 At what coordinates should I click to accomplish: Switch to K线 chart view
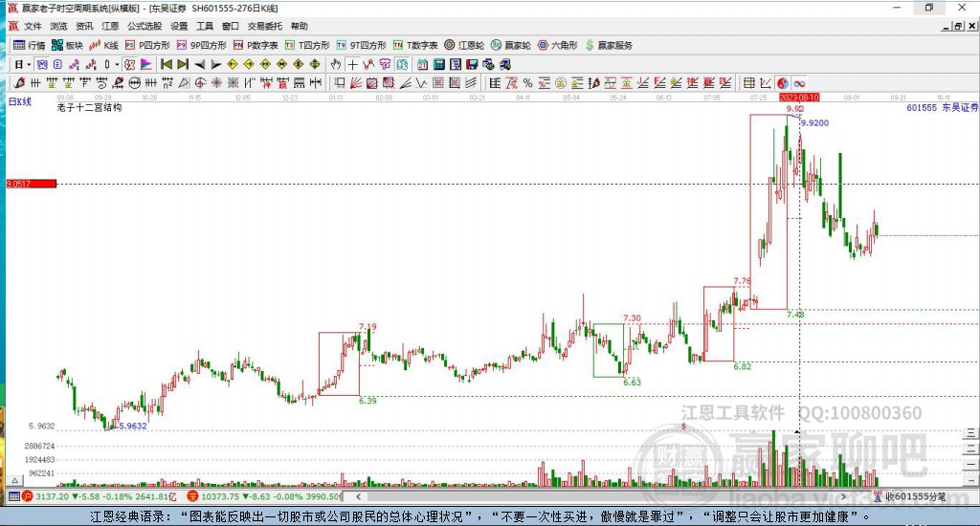[103, 45]
